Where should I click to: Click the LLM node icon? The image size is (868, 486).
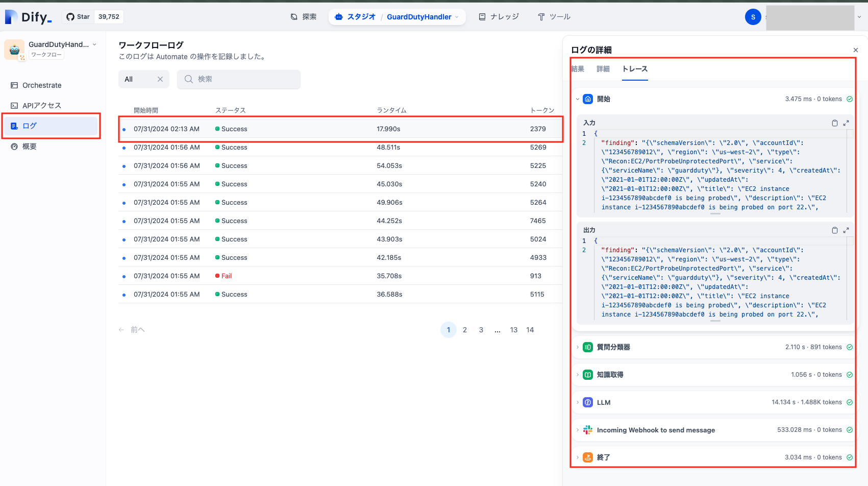point(588,402)
